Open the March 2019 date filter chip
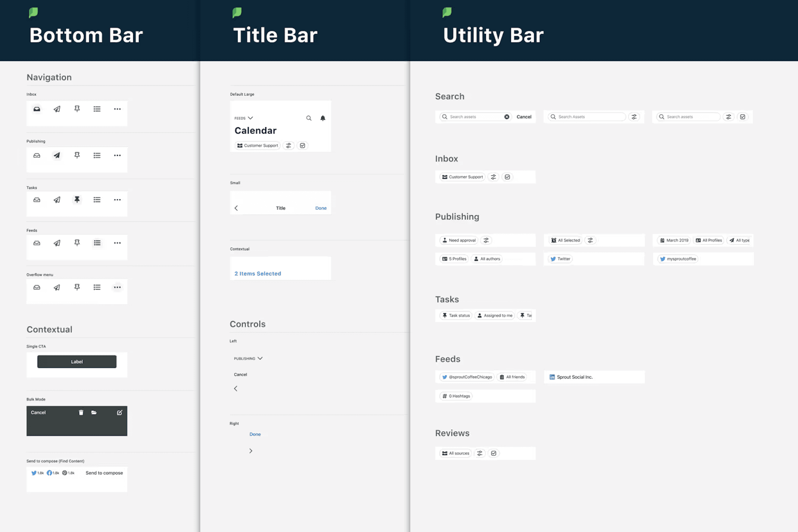 coord(674,240)
